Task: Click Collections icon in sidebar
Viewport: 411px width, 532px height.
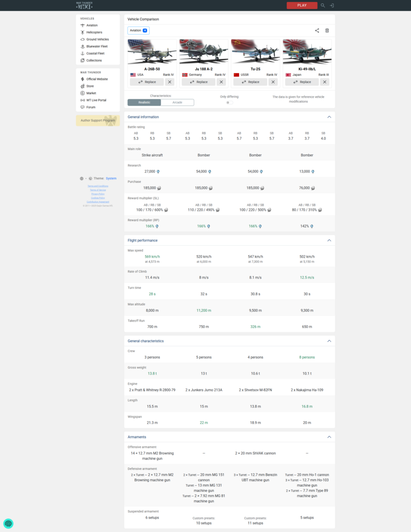Action: pyautogui.click(x=83, y=60)
